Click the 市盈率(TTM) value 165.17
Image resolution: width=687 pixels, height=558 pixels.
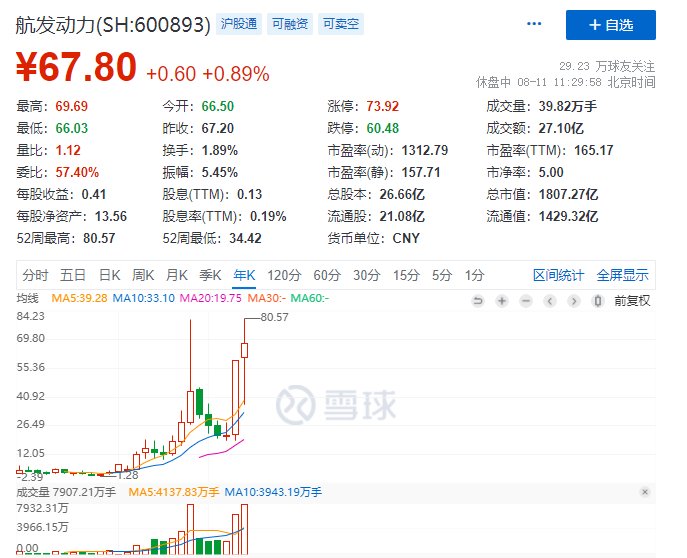tap(594, 150)
